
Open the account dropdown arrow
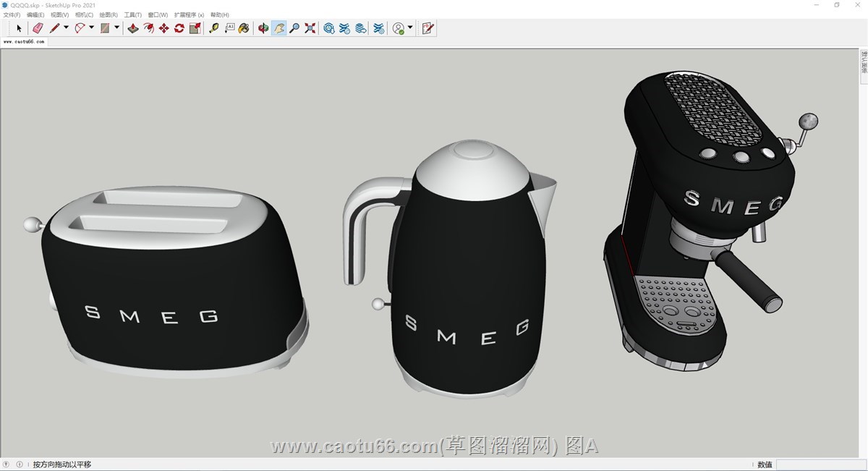point(410,28)
